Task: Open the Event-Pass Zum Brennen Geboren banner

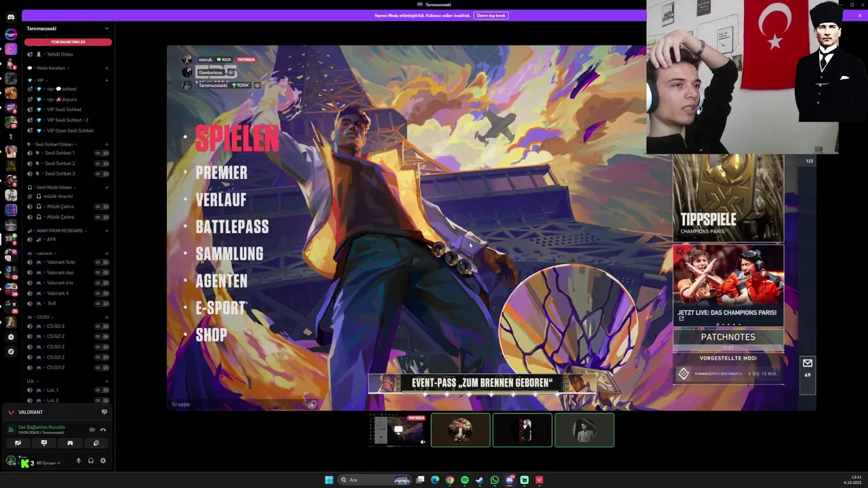Action: [482, 383]
